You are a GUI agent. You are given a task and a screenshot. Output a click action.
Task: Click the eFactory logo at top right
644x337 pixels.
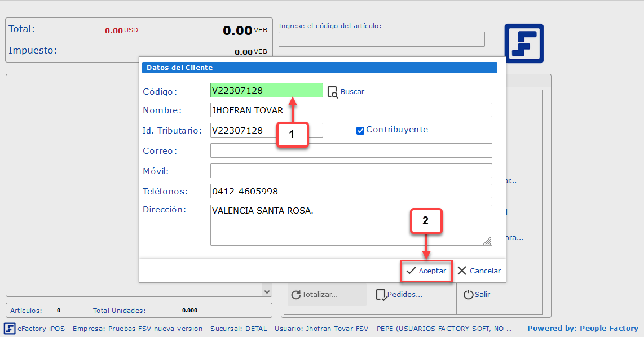pyautogui.click(x=524, y=43)
